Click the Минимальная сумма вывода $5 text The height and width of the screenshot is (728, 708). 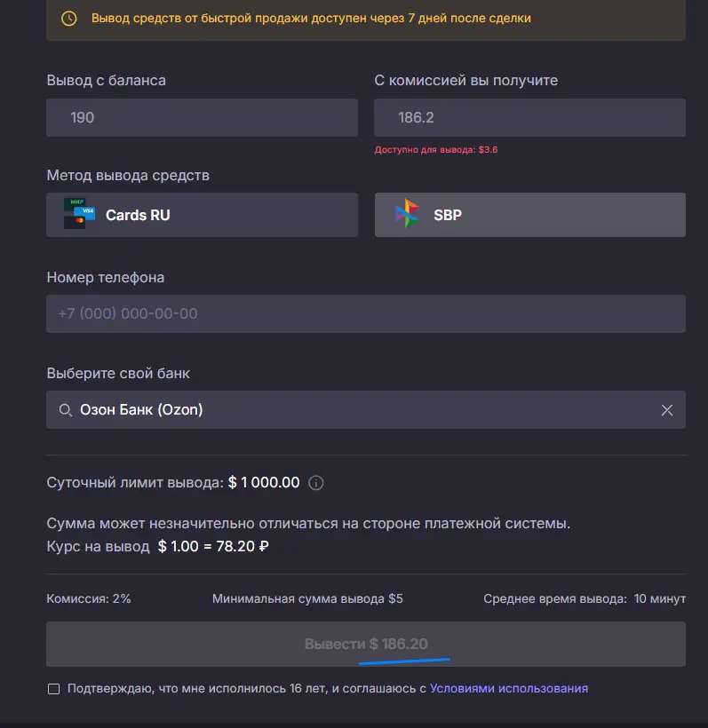point(307,599)
